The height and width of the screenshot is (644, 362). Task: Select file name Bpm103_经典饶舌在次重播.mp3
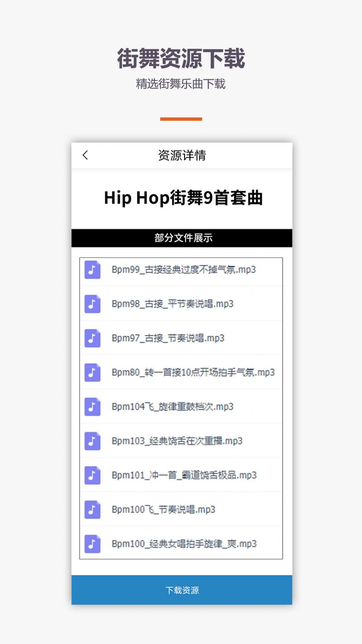177,441
